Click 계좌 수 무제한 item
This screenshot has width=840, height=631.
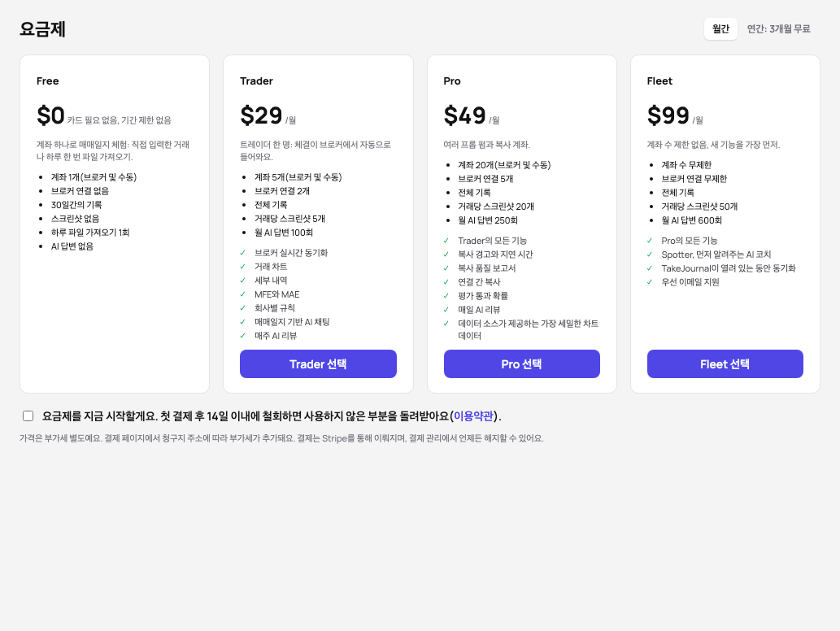[686, 165]
